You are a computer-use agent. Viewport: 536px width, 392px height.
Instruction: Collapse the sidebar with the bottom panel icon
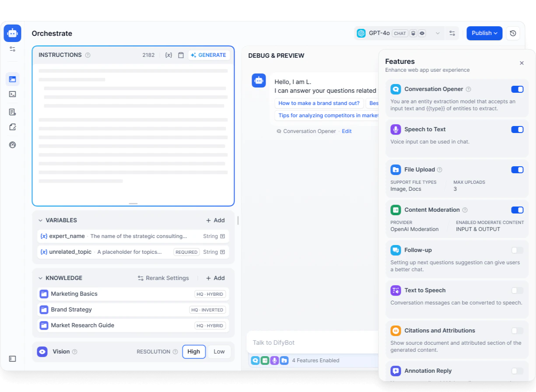pyautogui.click(x=12, y=359)
